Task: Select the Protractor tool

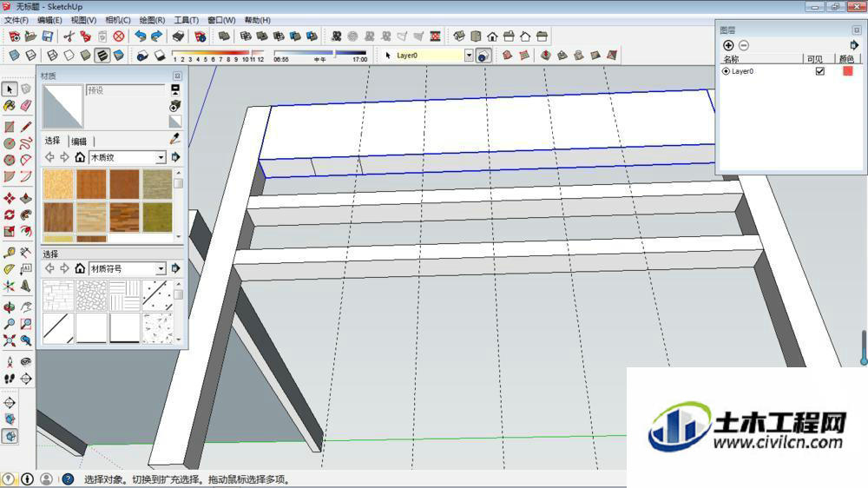Action: click(x=10, y=270)
